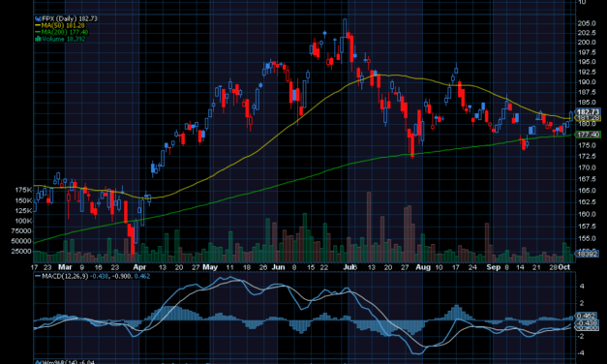Select the 167.5 price axis label
Image resolution: width=607 pixels, height=364 pixels.
(587, 179)
